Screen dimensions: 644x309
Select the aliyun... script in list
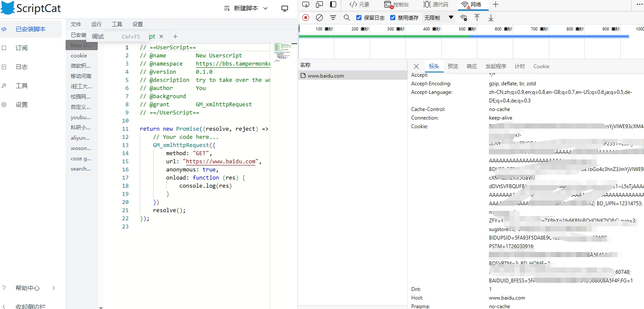(x=81, y=138)
